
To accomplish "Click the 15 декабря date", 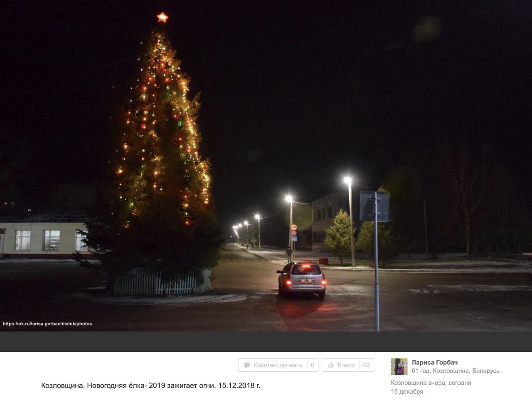I will (x=407, y=392).
